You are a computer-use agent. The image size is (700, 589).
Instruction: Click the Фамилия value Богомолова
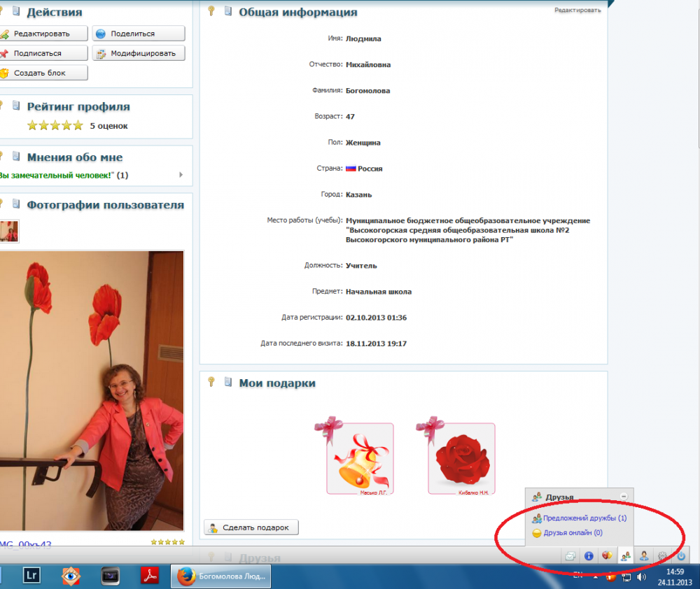coord(368,90)
